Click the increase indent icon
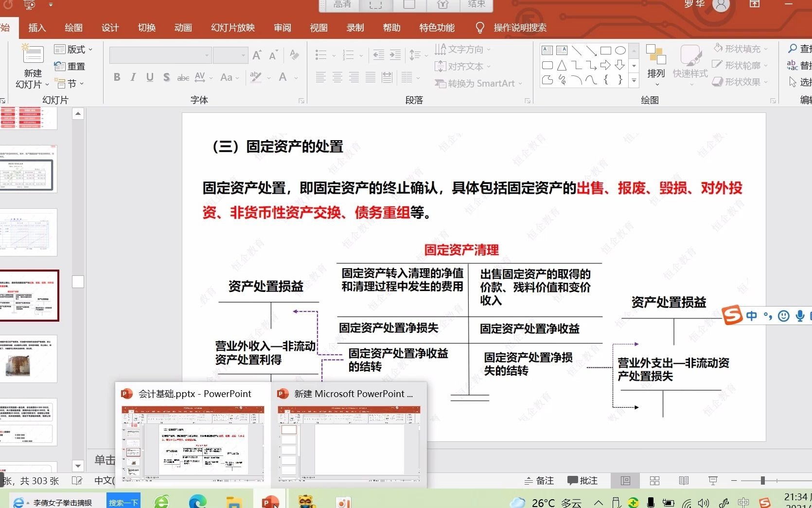The width and height of the screenshot is (812, 508). click(x=395, y=55)
